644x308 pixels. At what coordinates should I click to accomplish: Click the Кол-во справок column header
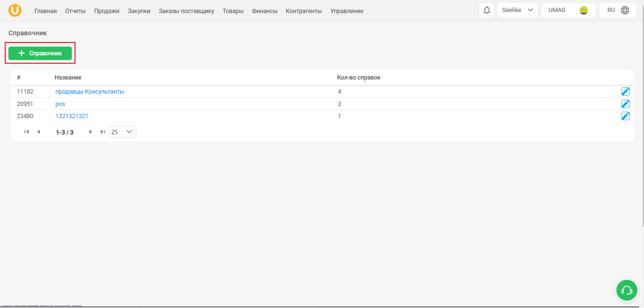point(359,78)
